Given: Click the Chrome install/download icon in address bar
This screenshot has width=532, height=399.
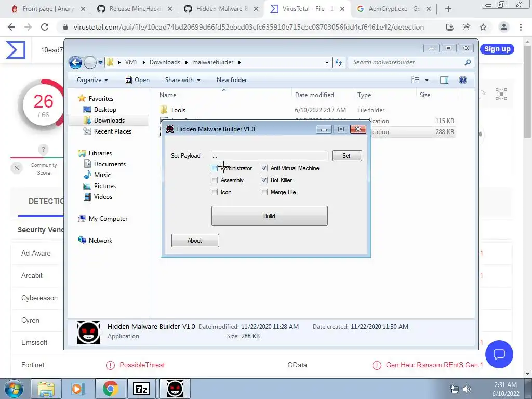Looking at the screenshot, I should point(450,27).
